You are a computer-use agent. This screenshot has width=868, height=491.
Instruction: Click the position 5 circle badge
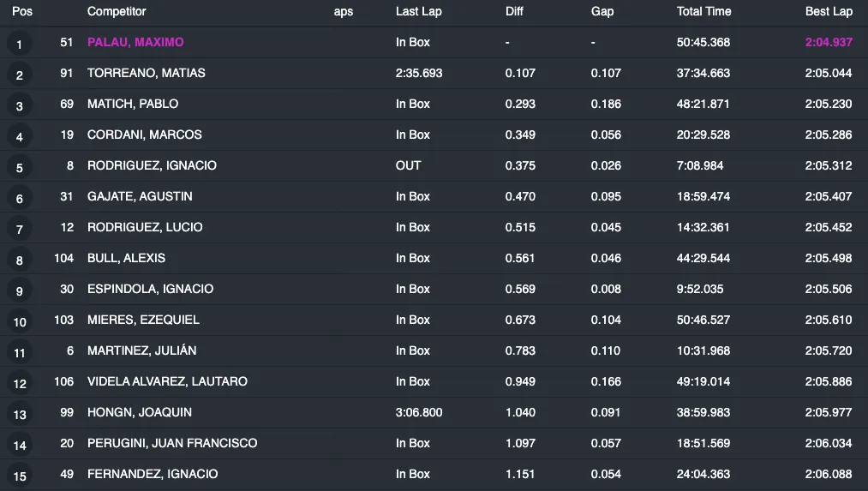20,168
